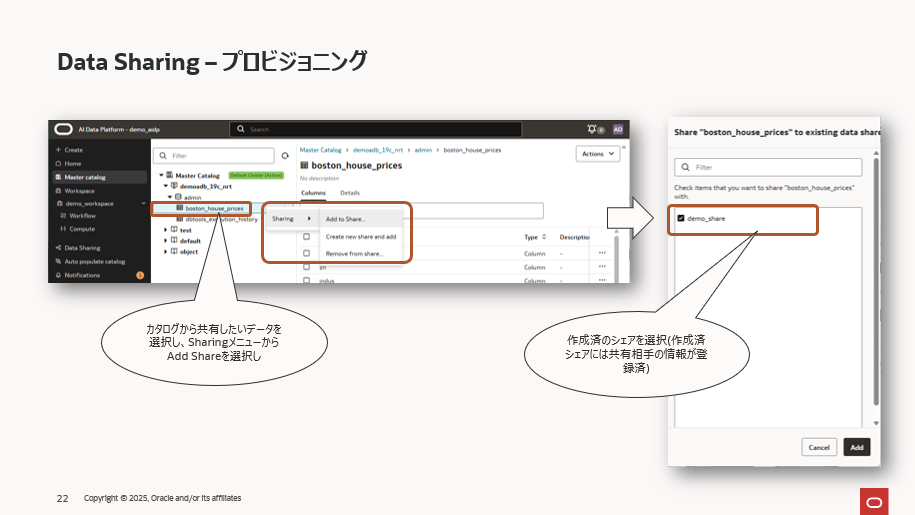The height and width of the screenshot is (515, 915).
Task: Focus the header Search field
Action: coord(375,129)
